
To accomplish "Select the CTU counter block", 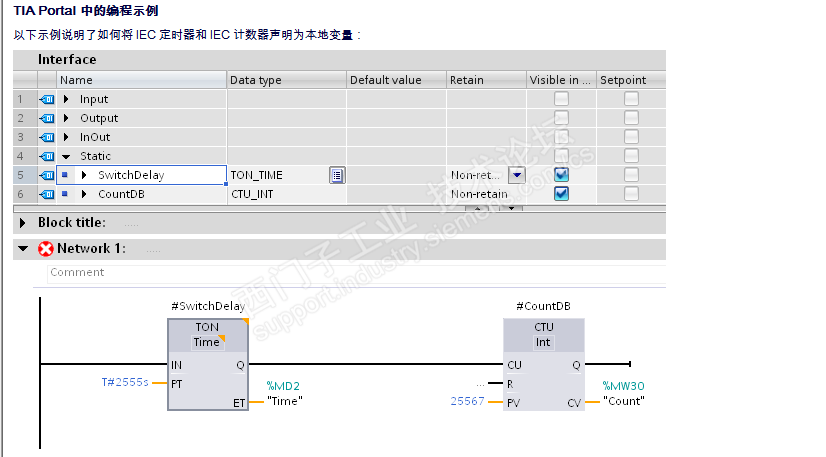I will pyautogui.click(x=544, y=364).
